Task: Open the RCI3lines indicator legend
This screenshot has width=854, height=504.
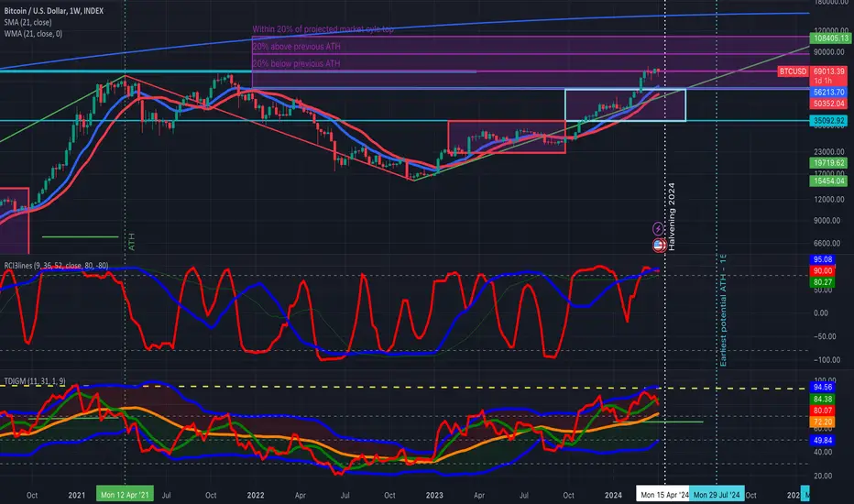Action: [x=56, y=266]
